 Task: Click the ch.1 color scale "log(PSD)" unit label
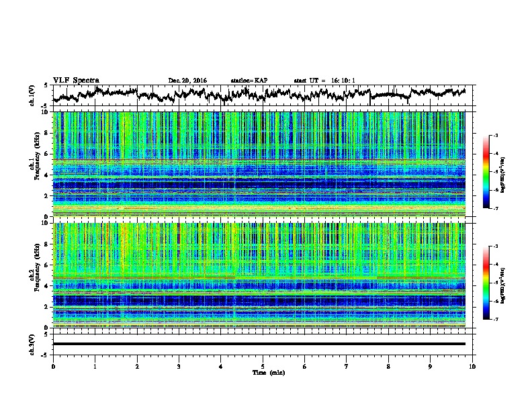(503, 175)
